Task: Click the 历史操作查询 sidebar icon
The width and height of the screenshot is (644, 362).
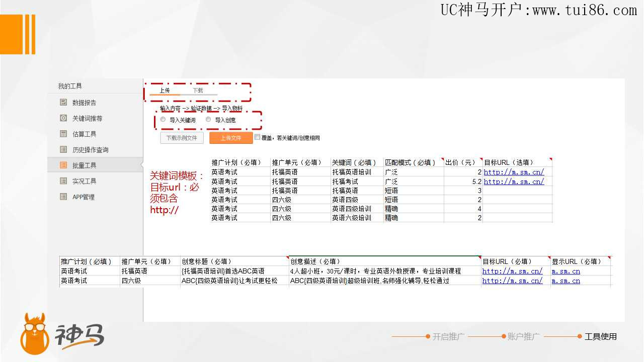Action: coord(63,149)
